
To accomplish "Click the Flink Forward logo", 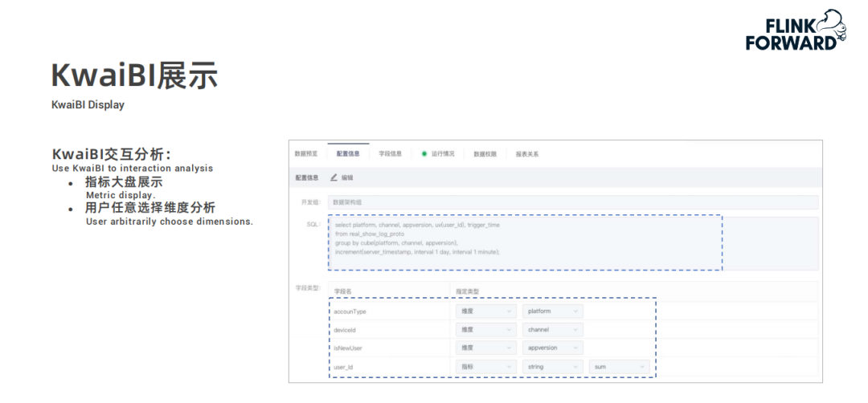I will click(796, 31).
